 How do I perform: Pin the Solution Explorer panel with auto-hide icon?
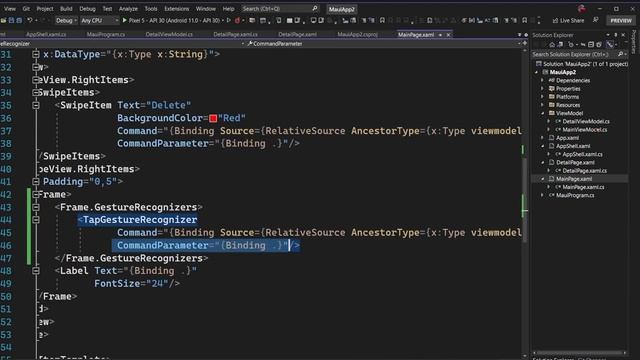tap(616, 35)
